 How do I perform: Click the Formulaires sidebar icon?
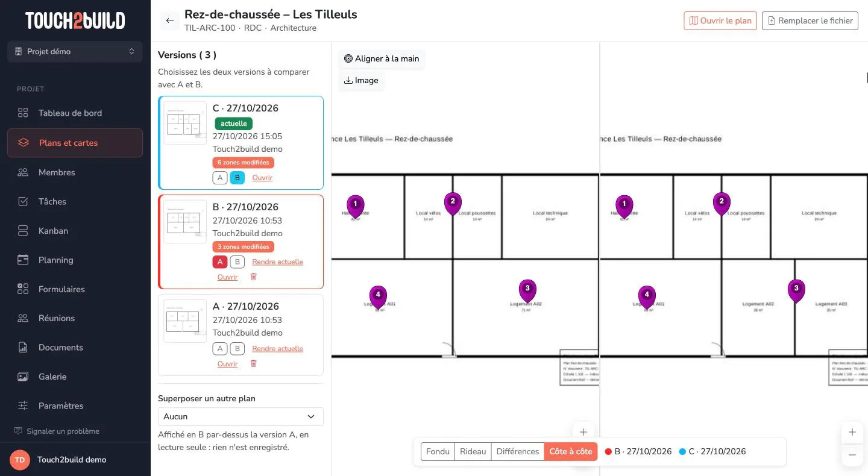23,289
